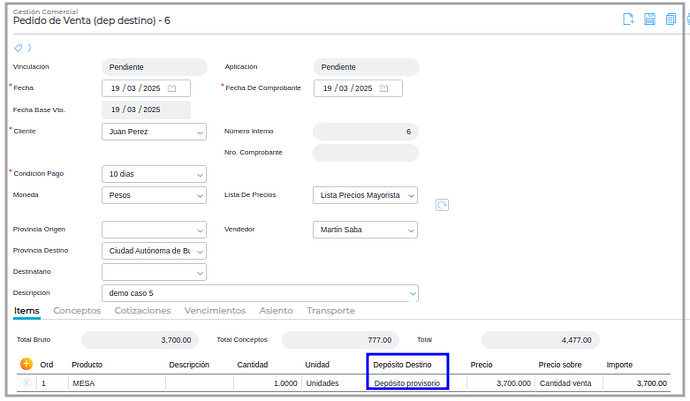
Task: Add new item with orange plus button
Action: click(26, 364)
